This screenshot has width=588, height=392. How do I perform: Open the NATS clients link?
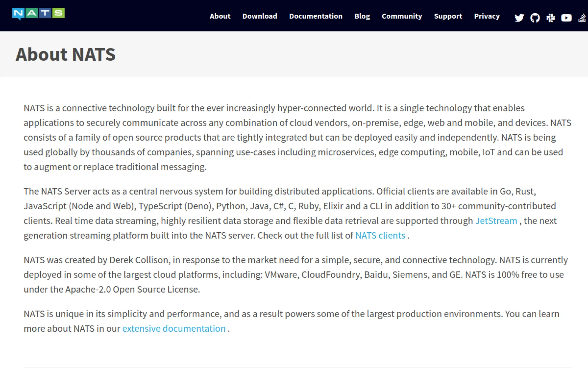pos(380,236)
